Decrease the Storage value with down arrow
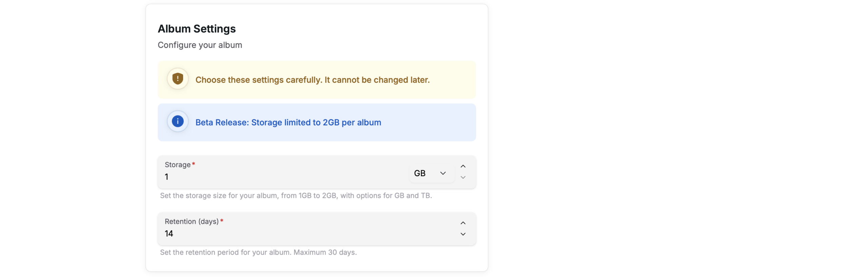 463,178
